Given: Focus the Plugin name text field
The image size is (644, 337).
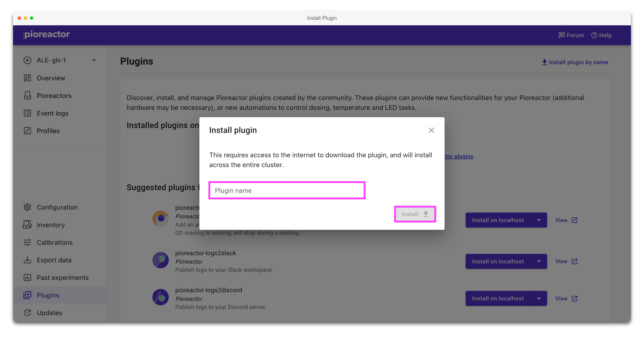Looking at the screenshot, I should pyautogui.click(x=287, y=190).
